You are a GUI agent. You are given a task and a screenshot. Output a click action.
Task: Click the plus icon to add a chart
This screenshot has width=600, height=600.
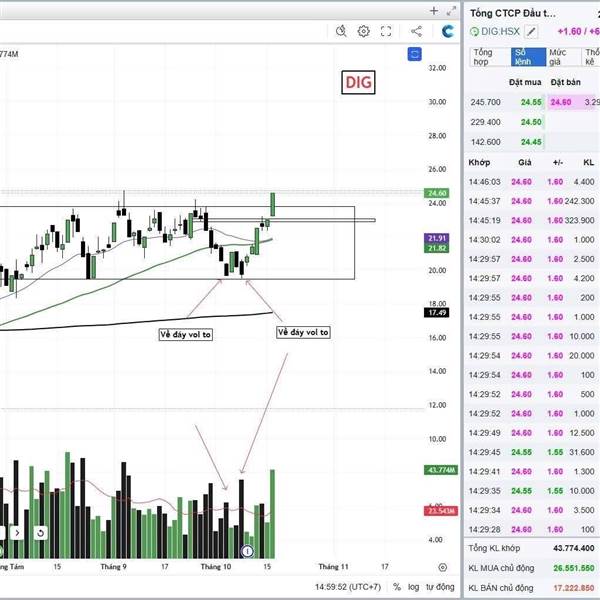coord(434,11)
